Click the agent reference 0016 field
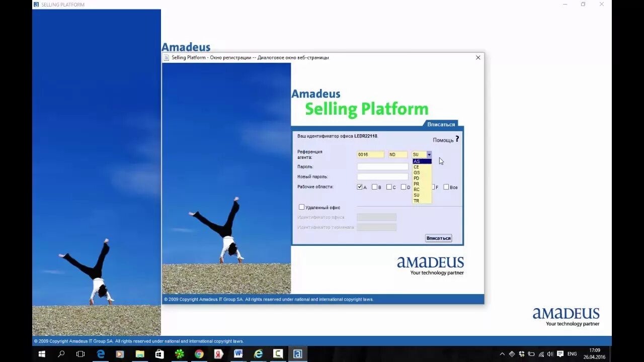This screenshot has width=644, height=362. pos(370,155)
